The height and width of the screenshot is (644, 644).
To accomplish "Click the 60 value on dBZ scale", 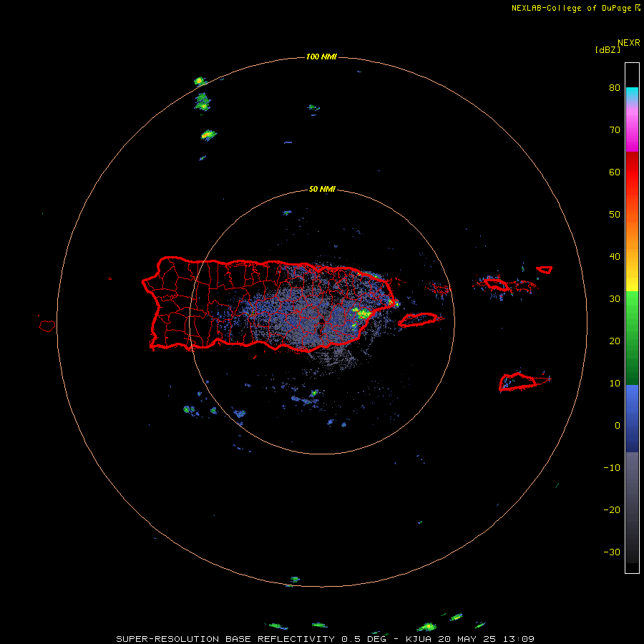I will (615, 172).
